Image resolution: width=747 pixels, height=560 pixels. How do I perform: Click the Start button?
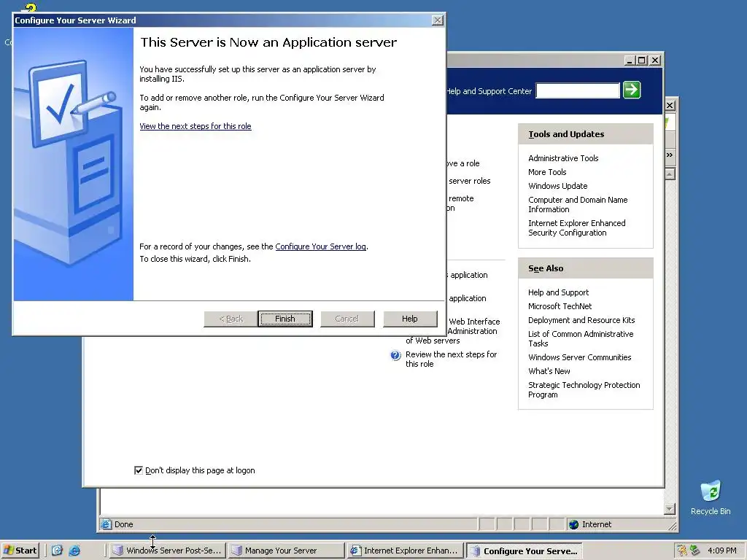(x=20, y=551)
